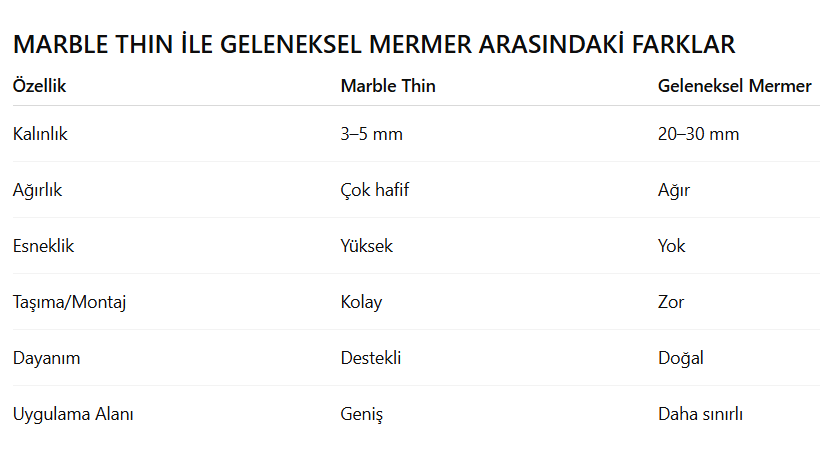Select the 'Kolay' cell
This screenshot has height=456, width=820.
(x=361, y=302)
